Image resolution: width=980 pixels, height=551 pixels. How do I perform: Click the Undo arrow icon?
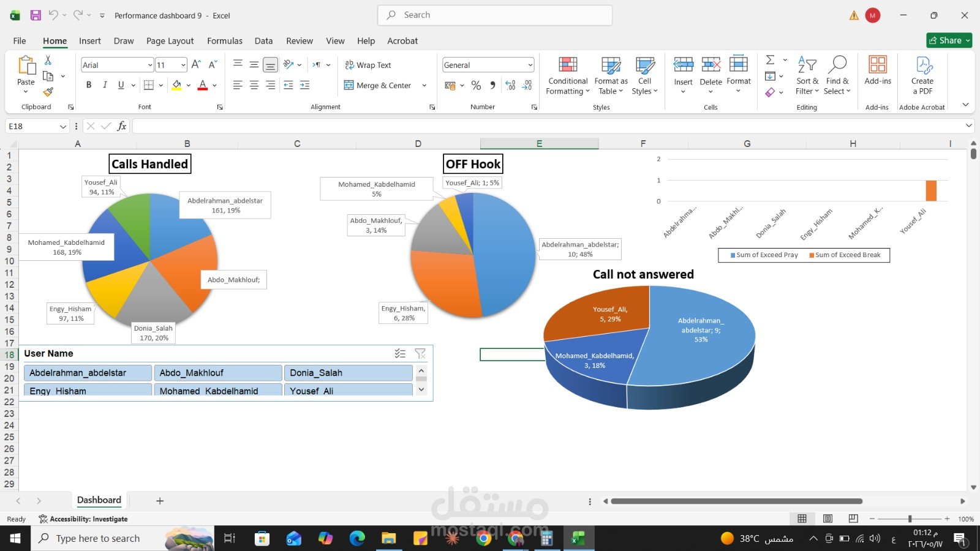(53, 15)
